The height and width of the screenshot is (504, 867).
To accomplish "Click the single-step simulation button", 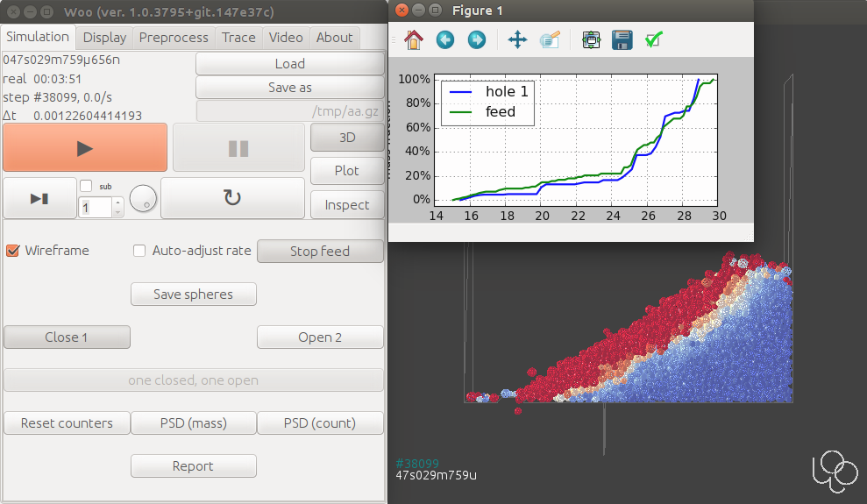I will tap(39, 198).
